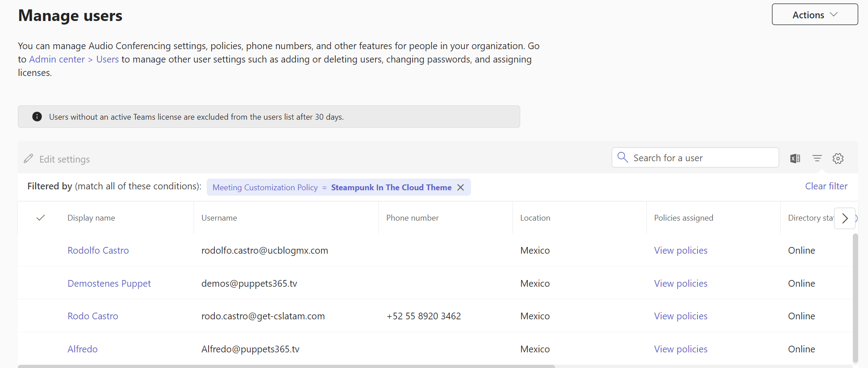Click Clear filter
This screenshot has width=868, height=368.
tap(826, 186)
